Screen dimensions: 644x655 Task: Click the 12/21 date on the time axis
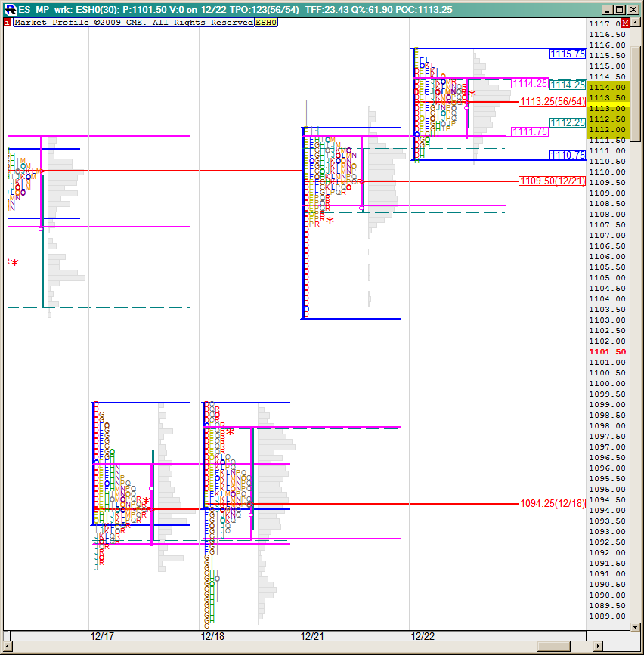click(x=311, y=636)
